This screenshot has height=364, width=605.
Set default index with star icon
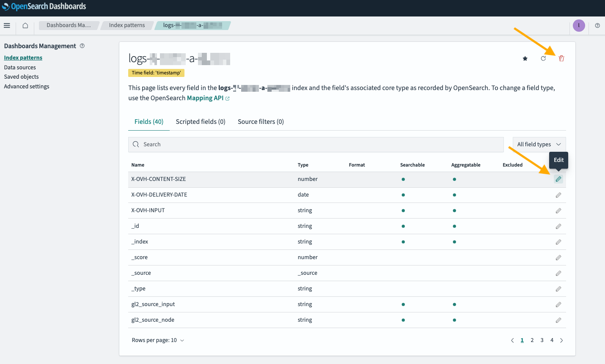tap(525, 59)
